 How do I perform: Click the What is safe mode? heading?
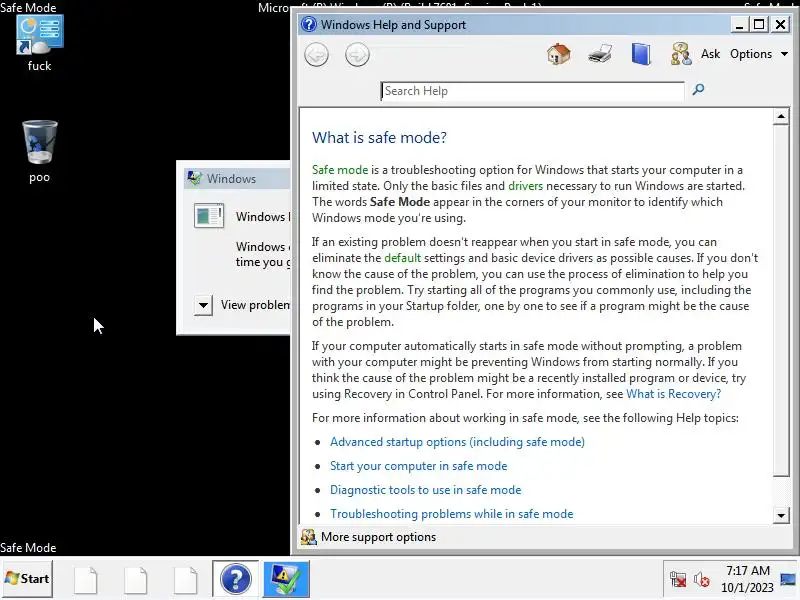point(379,138)
